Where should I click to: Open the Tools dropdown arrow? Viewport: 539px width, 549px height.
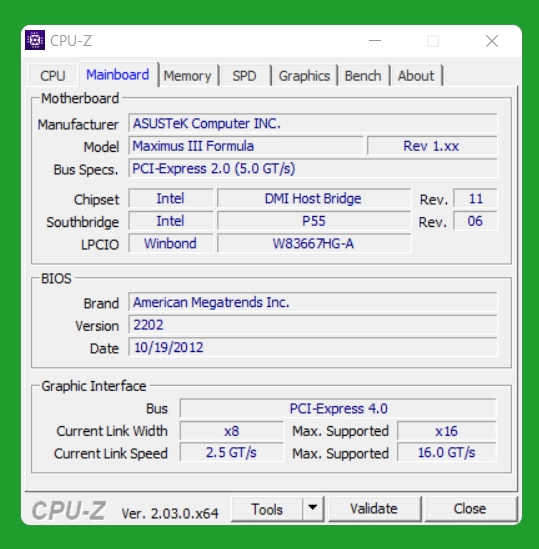(313, 508)
